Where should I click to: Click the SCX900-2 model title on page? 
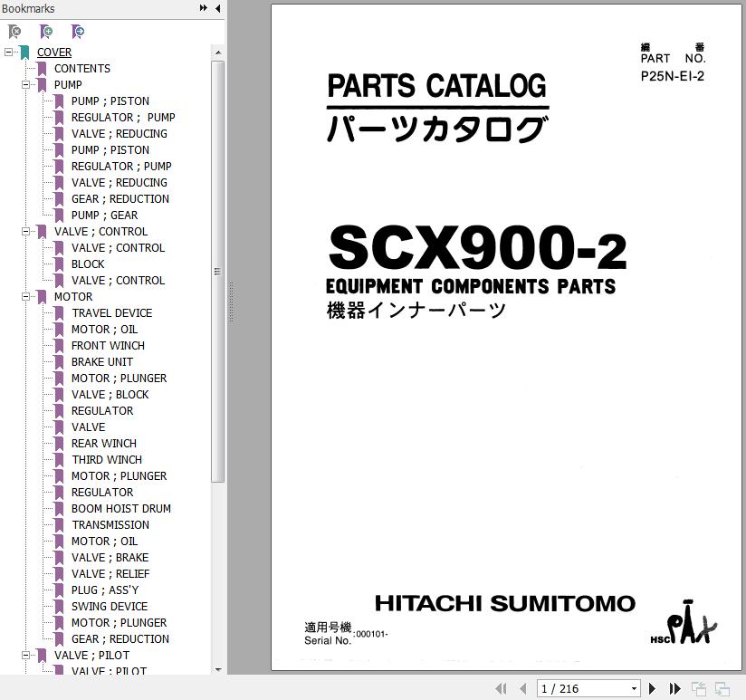tap(477, 248)
